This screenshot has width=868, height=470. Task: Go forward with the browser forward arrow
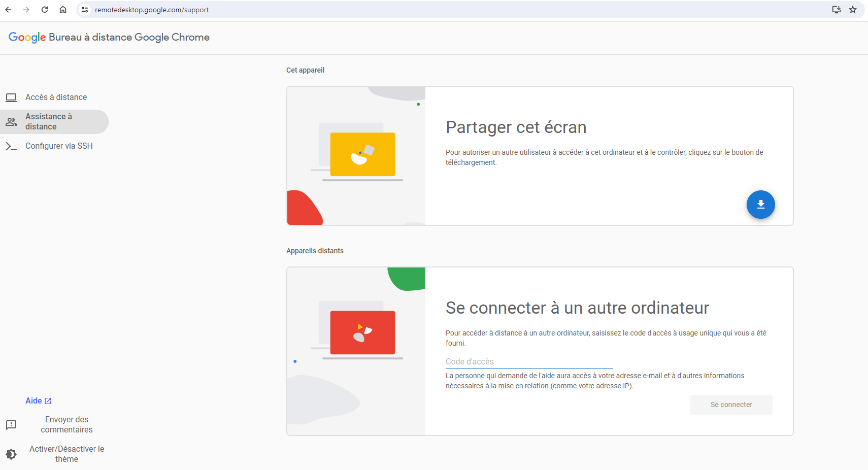(x=26, y=10)
